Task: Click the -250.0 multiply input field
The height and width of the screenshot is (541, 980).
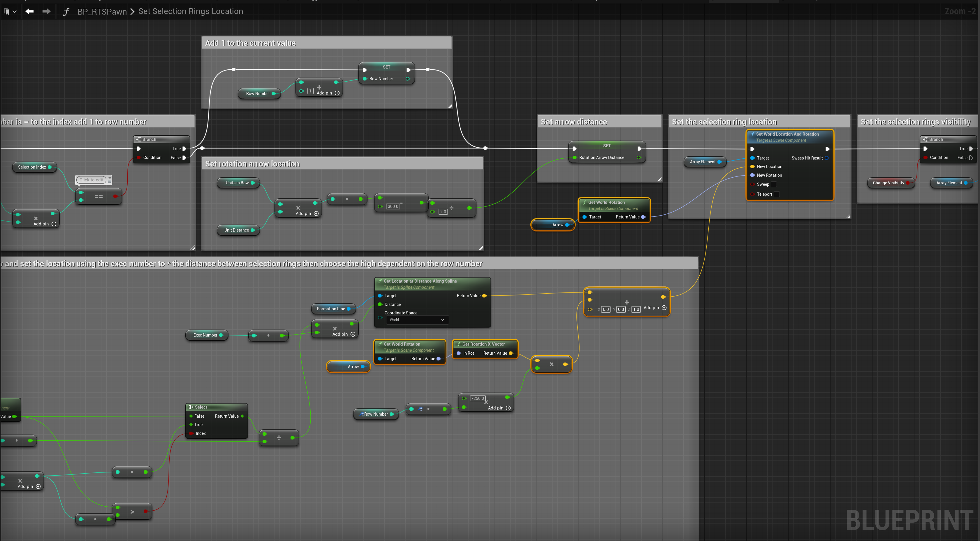Action: click(477, 398)
